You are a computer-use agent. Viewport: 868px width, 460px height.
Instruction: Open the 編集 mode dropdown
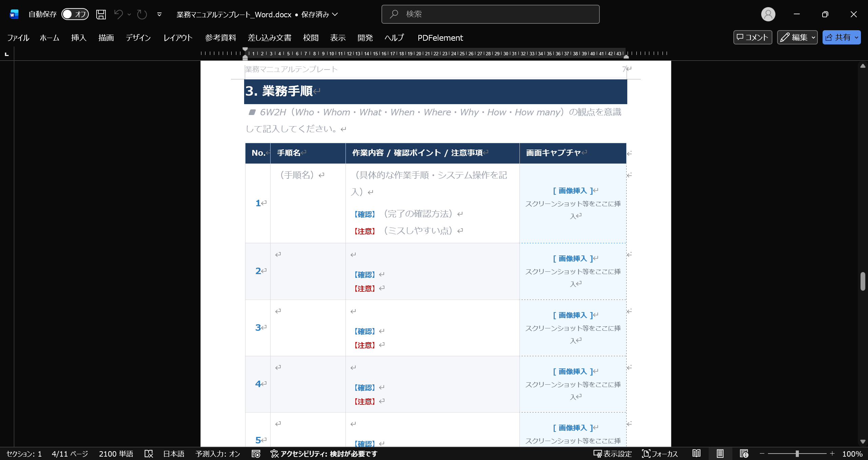797,37
